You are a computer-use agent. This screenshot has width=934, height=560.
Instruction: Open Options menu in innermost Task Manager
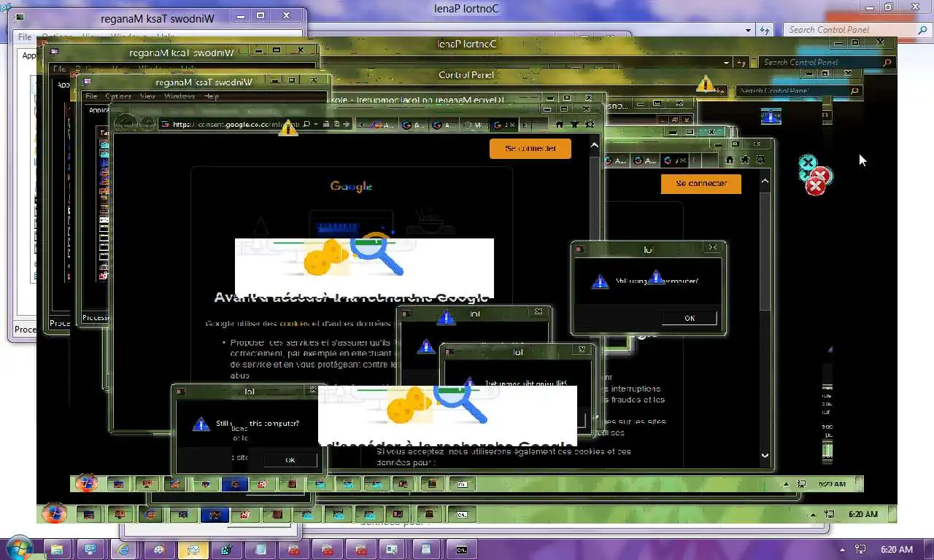118,96
